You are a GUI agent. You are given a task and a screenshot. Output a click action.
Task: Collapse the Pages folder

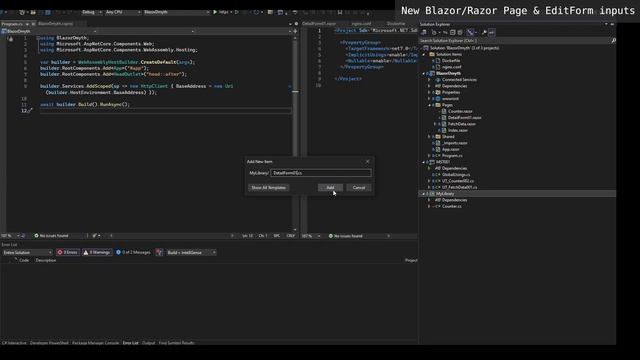tap(429, 105)
